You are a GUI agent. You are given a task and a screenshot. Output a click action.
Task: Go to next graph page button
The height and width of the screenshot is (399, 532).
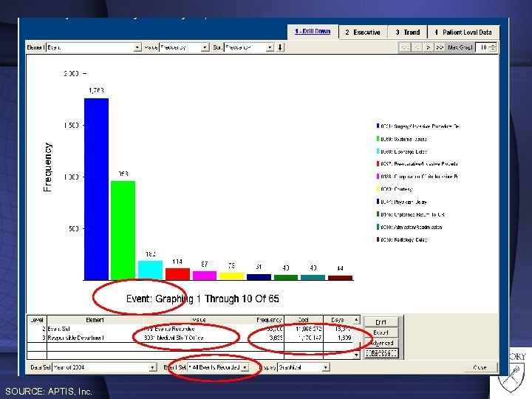(x=429, y=47)
